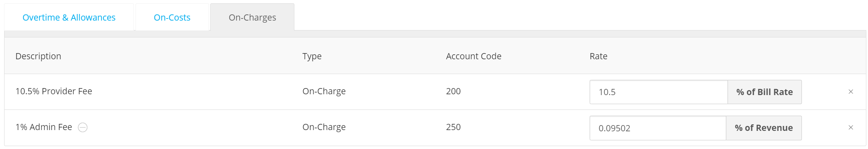Open the On-Costs tab
868x149 pixels.
172,17
